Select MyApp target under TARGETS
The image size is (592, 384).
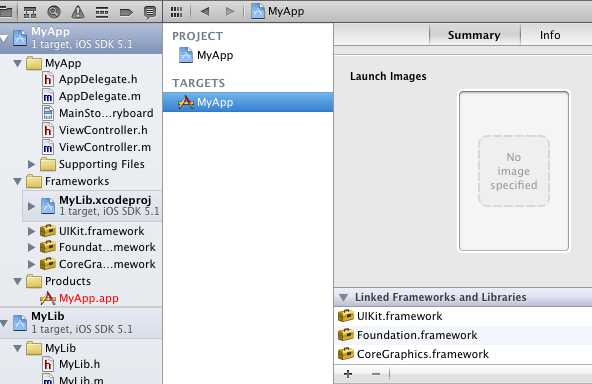coord(248,102)
